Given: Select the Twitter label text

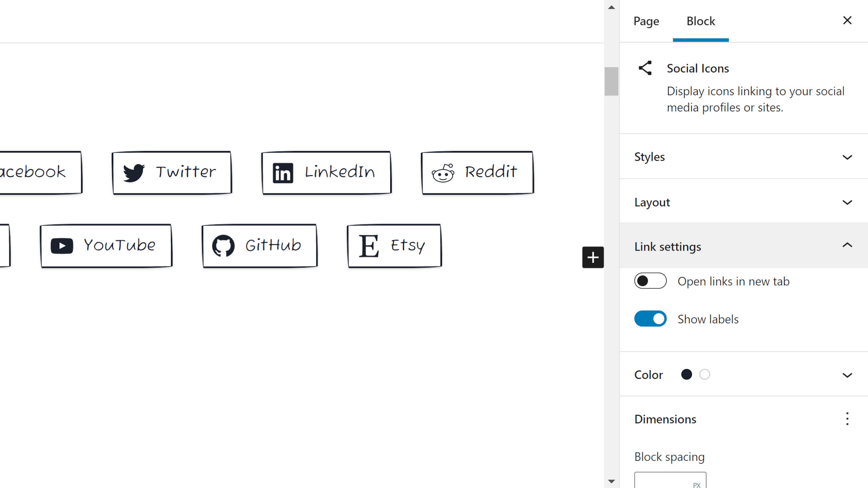Looking at the screenshot, I should [186, 172].
